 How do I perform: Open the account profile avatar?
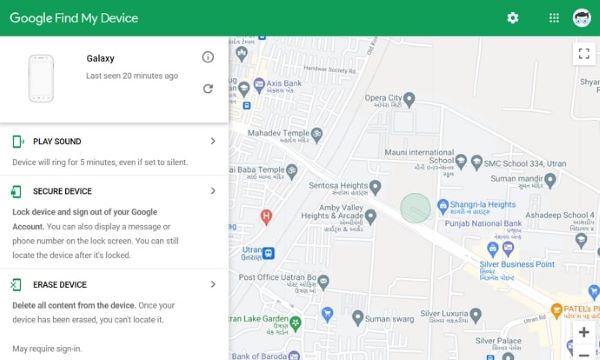tap(581, 18)
